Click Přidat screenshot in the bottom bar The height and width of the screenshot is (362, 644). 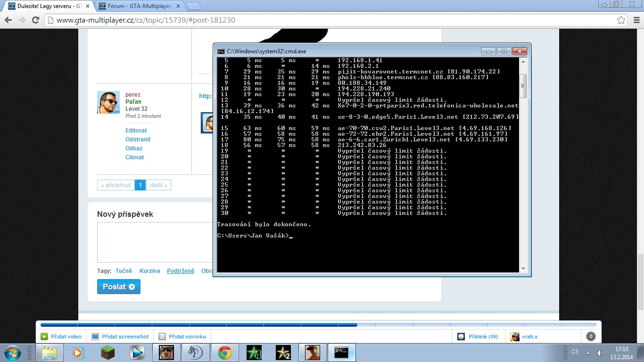pos(120,337)
